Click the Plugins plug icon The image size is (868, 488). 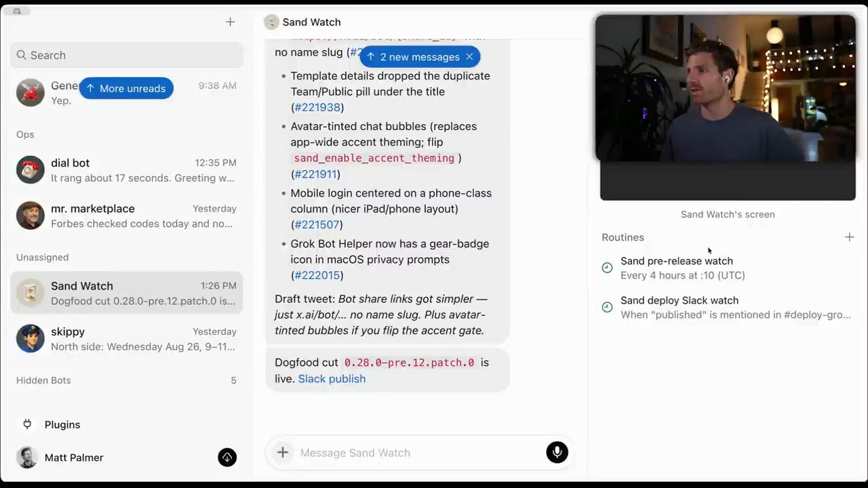pos(27,424)
